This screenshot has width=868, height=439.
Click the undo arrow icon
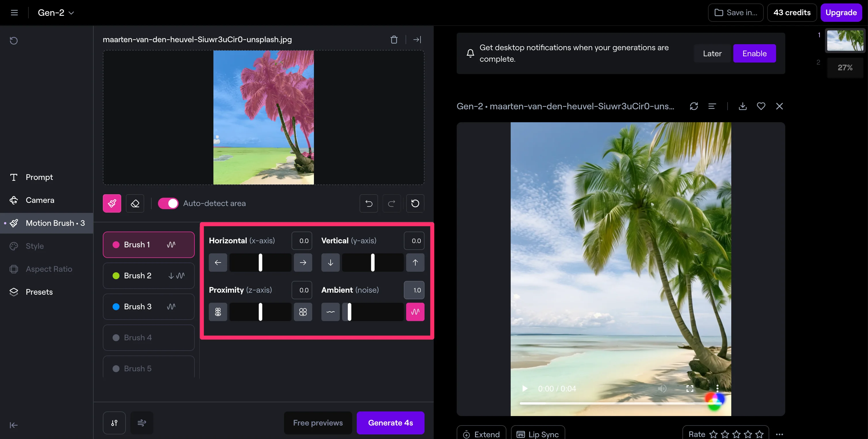coord(369,203)
